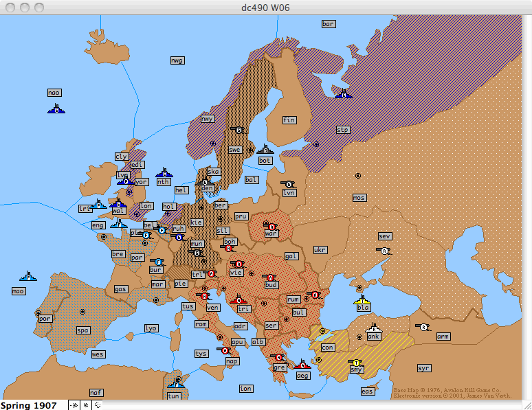Screen dimensions: 532x410
Task: Click the middle dotted icon in status bar
Action: (x=85, y=405)
